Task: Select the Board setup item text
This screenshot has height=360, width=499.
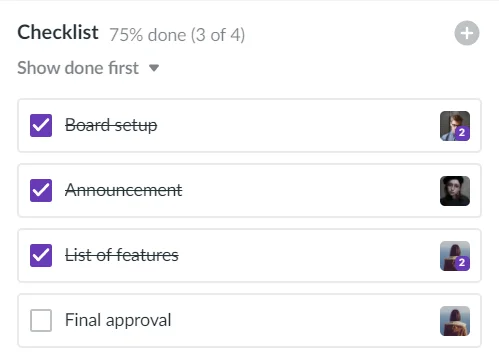Action: (x=111, y=125)
